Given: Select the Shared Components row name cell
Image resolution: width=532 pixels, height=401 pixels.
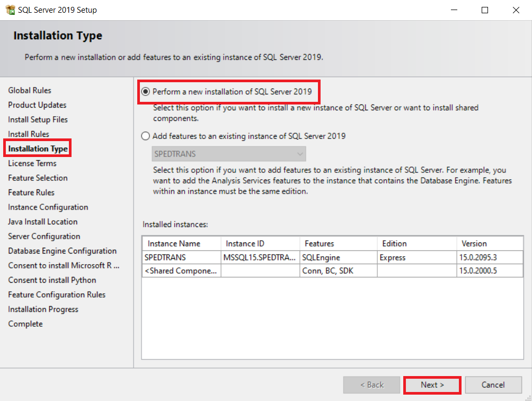Looking at the screenshot, I should point(182,271).
